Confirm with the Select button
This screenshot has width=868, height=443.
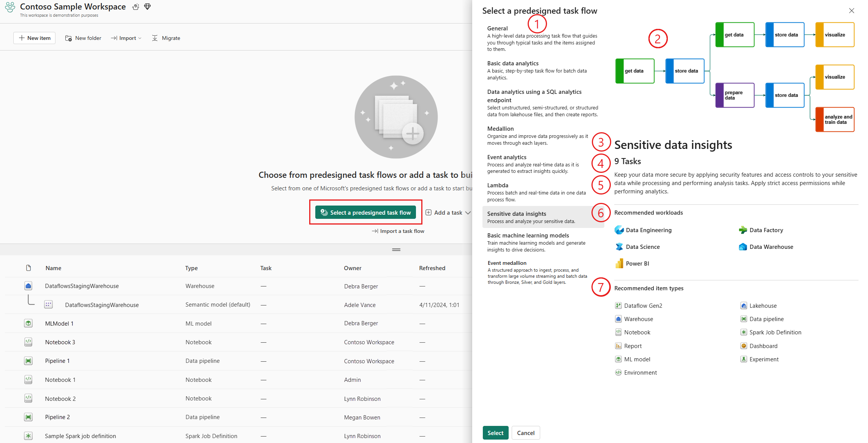(x=495, y=433)
